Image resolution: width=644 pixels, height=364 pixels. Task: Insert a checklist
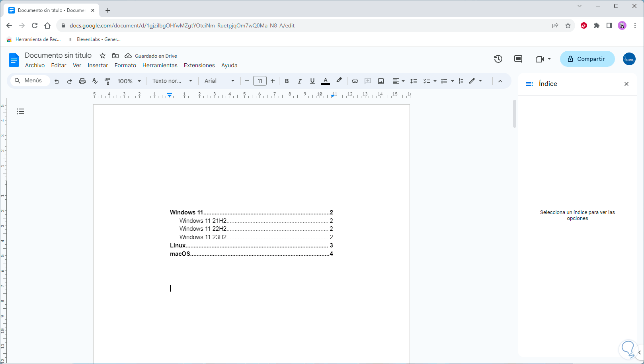[426, 81]
